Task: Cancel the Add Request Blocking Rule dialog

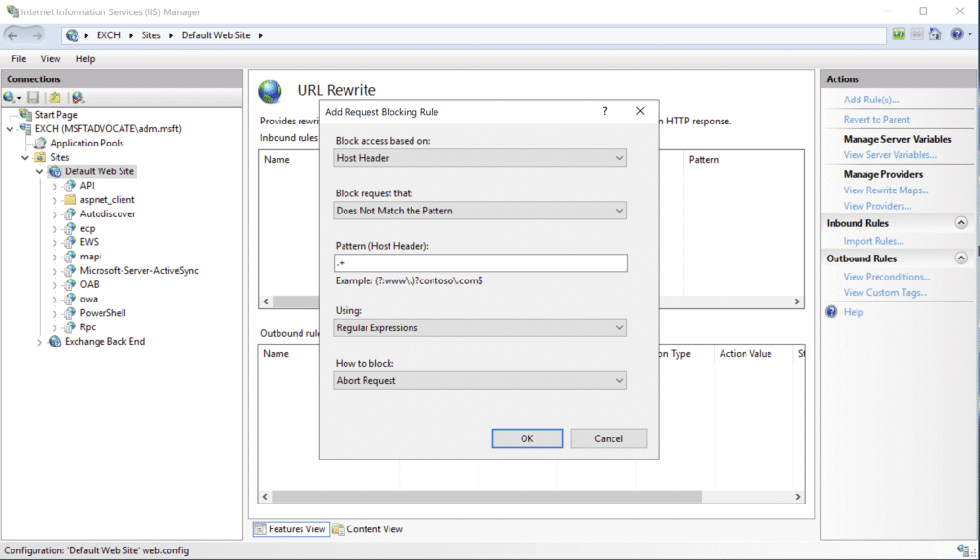Action: (609, 438)
